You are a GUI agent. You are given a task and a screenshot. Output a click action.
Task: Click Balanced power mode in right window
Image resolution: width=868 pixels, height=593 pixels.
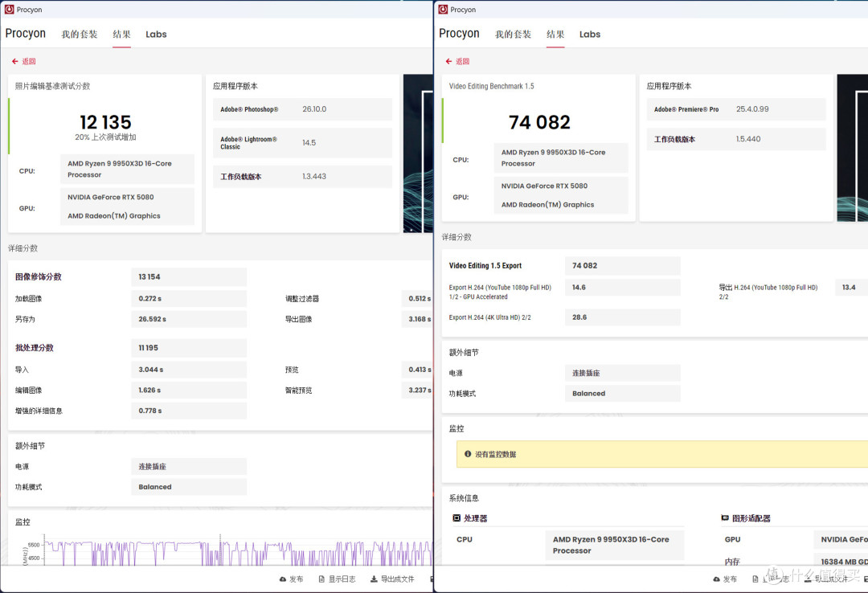(x=623, y=393)
